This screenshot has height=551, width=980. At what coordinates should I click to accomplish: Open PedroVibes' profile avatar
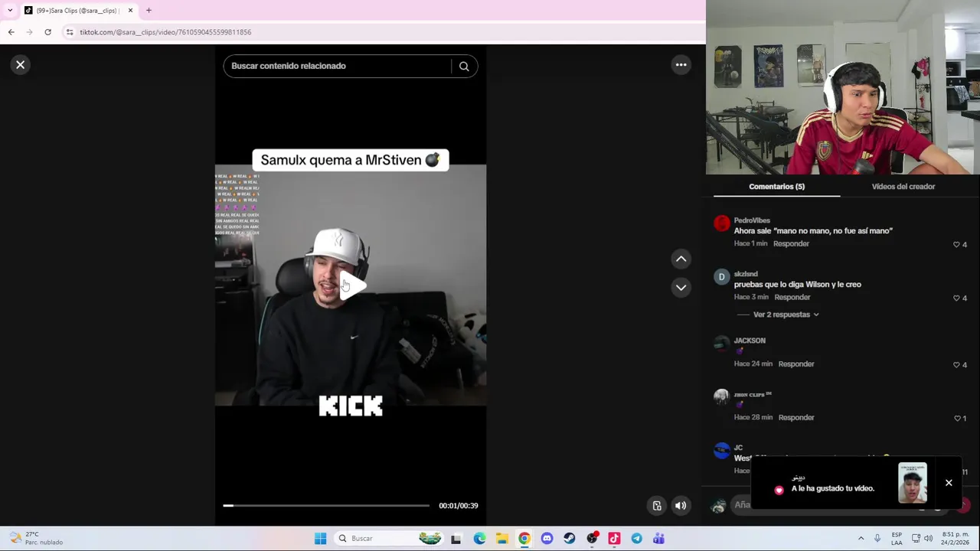(721, 223)
